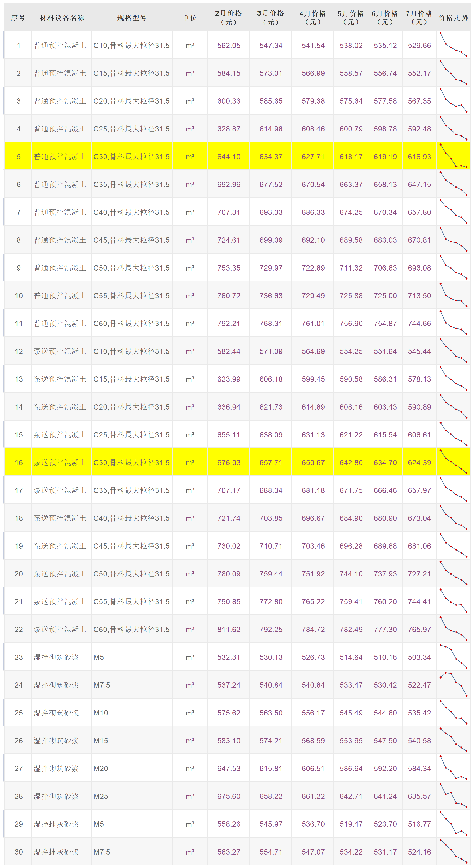The width and height of the screenshot is (474, 868).
Task: Click spec M15 in row 26
Action: click(x=101, y=741)
